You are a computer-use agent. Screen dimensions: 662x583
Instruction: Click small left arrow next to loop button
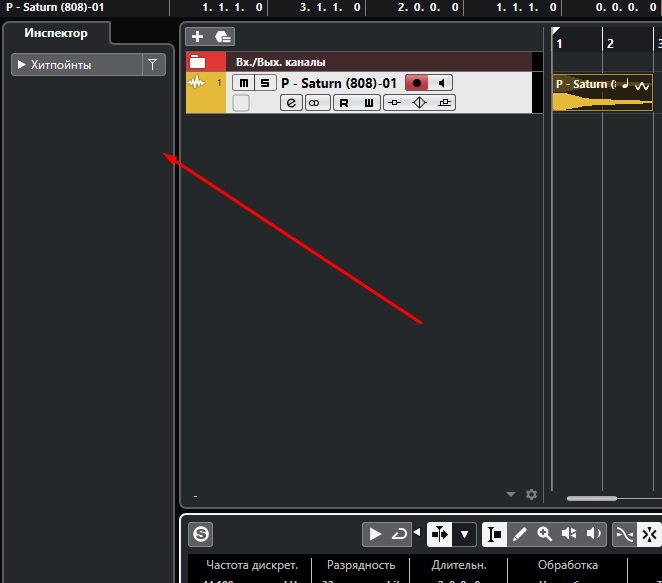click(417, 532)
